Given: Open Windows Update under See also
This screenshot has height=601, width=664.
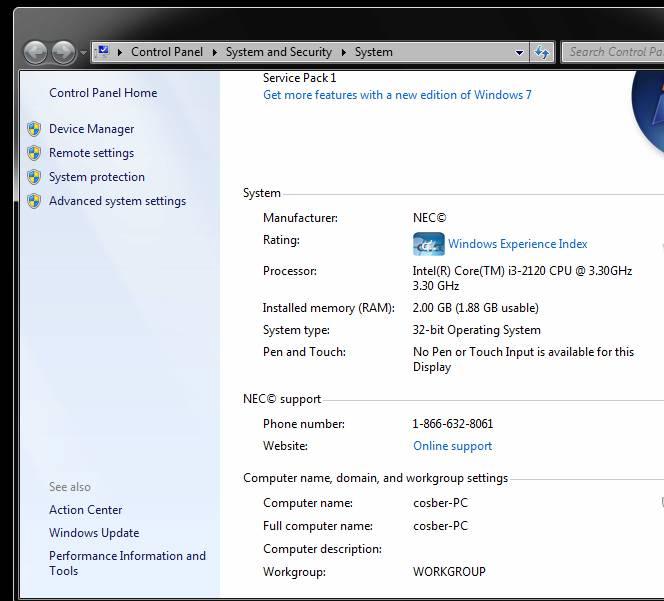Looking at the screenshot, I should pyautogui.click(x=94, y=533).
